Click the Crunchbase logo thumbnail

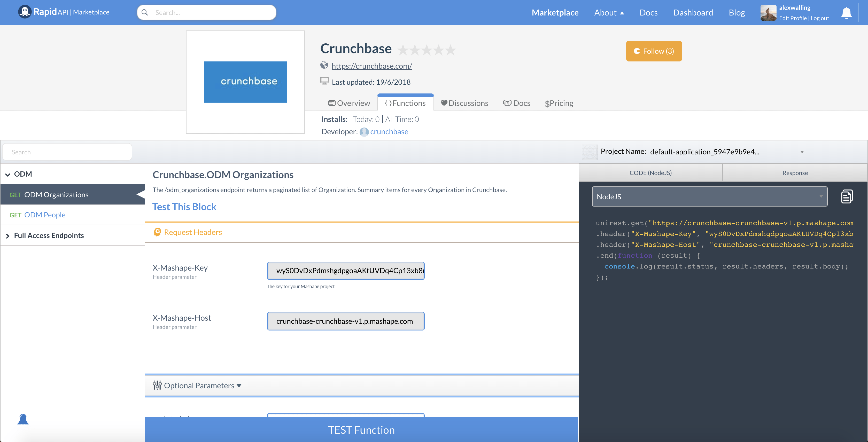[x=245, y=82]
